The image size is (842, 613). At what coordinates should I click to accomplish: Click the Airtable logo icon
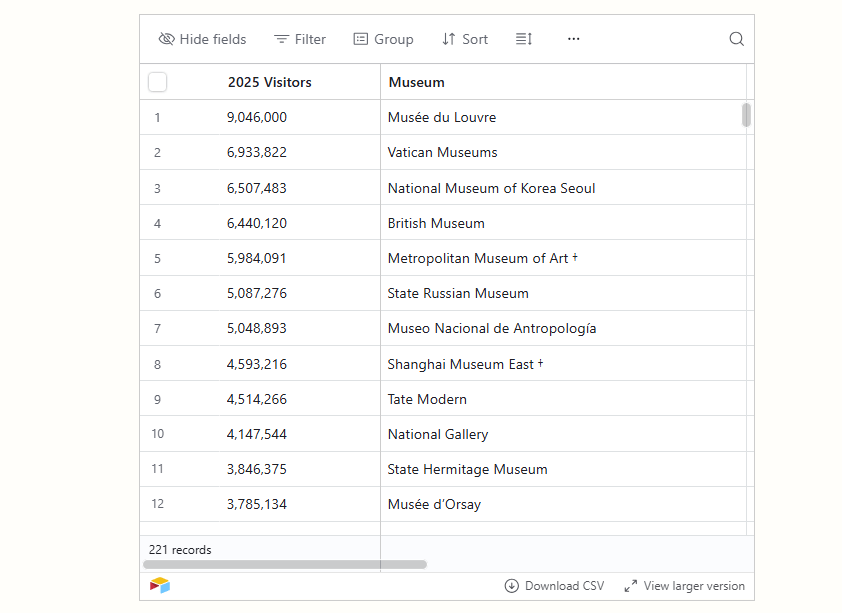pyautogui.click(x=160, y=585)
